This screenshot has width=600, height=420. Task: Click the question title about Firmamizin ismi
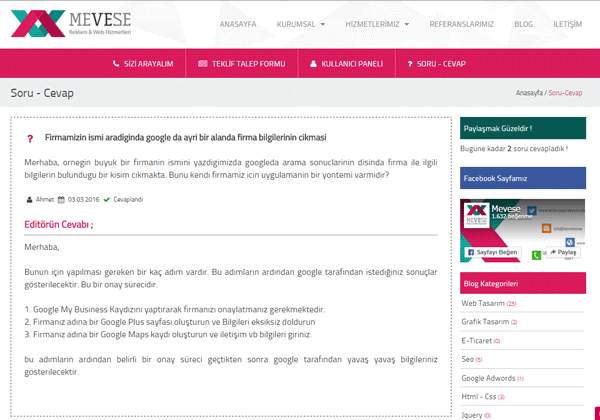pos(186,137)
